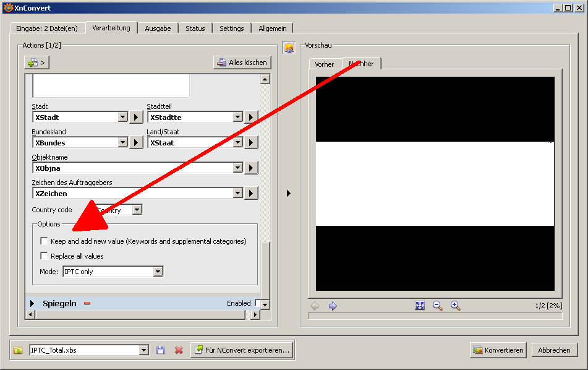Screen dimensions: 588x370
Task: Load a script via folder icon
Action: (x=18, y=350)
